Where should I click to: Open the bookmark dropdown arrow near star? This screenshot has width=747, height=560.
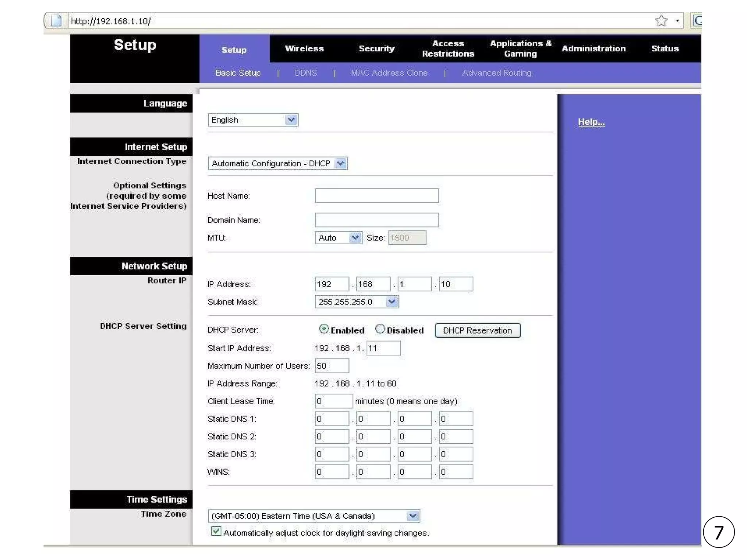(x=677, y=21)
